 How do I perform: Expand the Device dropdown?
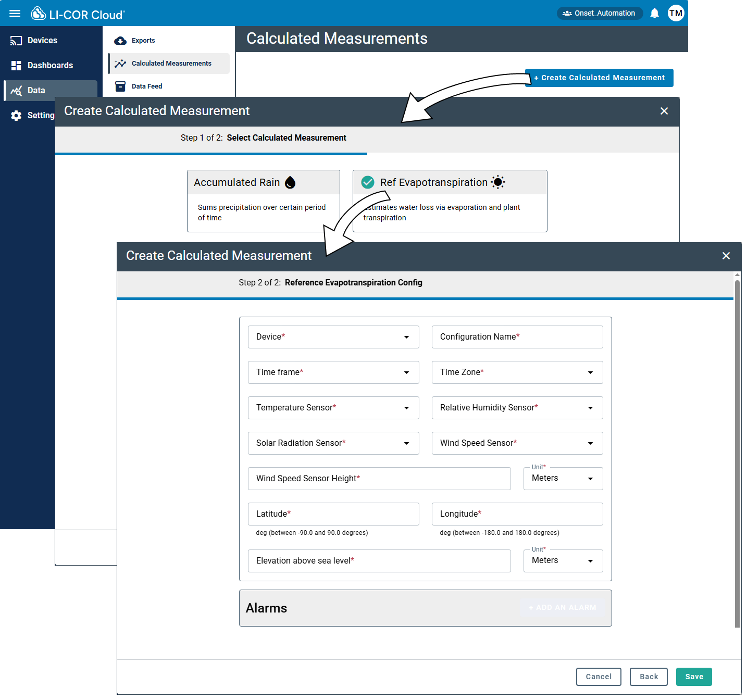333,337
